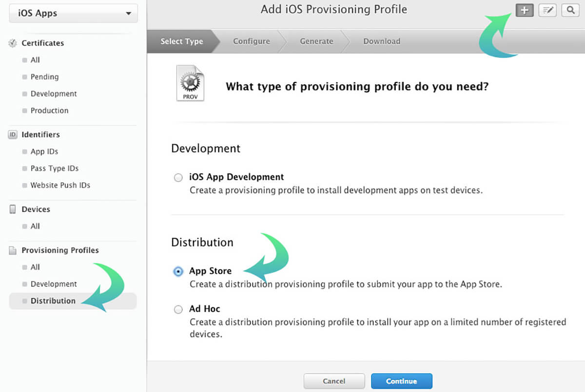
Task: Go to the Configure step
Action: [252, 41]
